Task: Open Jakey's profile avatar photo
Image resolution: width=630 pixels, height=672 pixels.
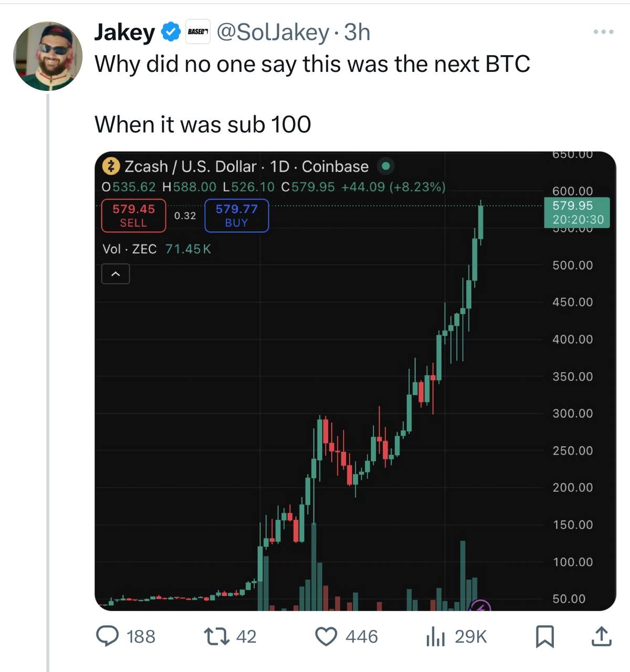Action: click(x=48, y=56)
